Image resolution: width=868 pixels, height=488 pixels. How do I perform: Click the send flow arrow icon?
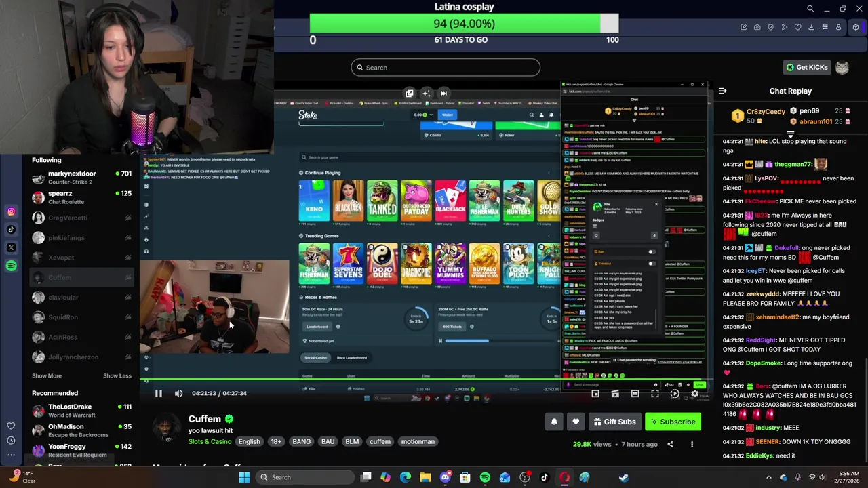[784, 27]
